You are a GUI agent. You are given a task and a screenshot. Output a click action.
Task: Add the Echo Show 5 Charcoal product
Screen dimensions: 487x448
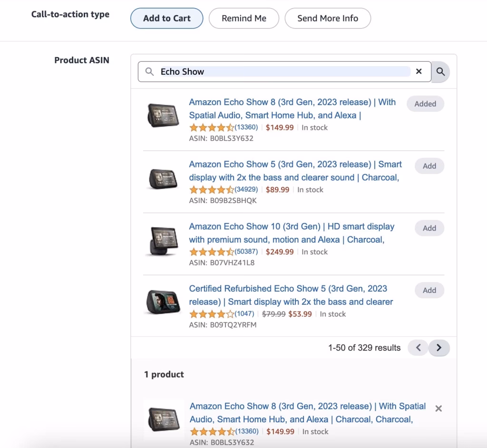(429, 166)
